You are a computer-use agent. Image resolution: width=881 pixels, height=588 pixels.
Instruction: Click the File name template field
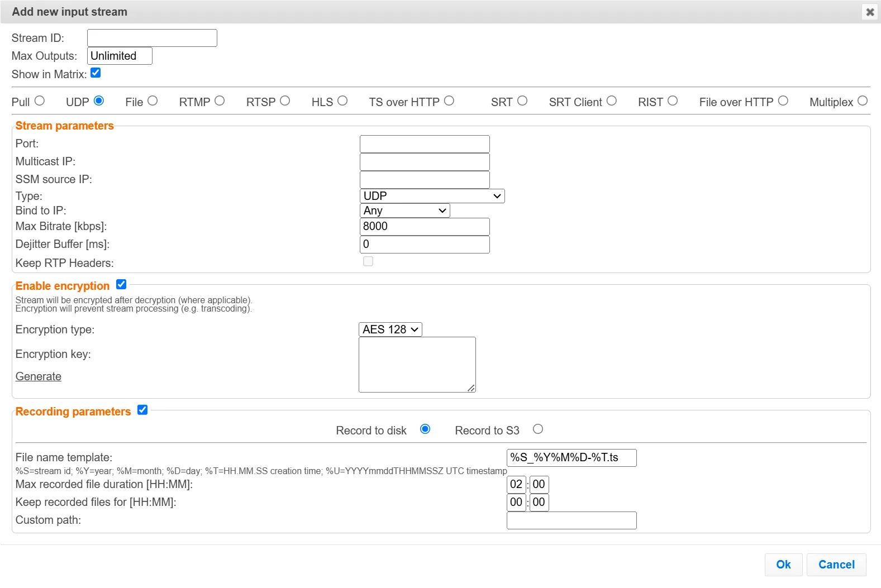pos(572,458)
